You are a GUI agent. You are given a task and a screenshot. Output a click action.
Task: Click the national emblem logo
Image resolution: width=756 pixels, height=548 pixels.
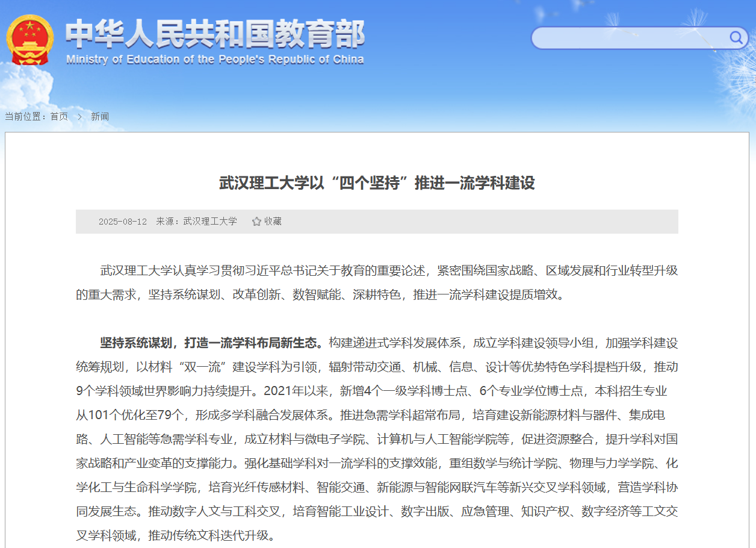coord(30,41)
